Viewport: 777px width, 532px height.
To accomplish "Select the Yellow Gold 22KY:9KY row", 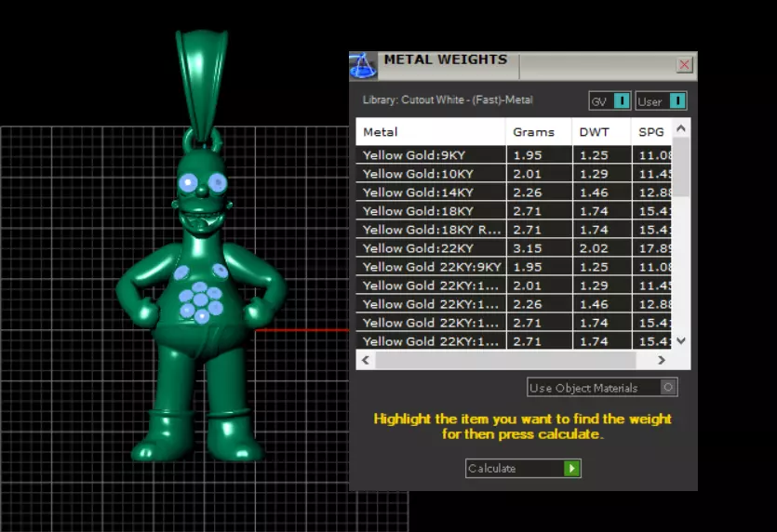I will coord(514,267).
